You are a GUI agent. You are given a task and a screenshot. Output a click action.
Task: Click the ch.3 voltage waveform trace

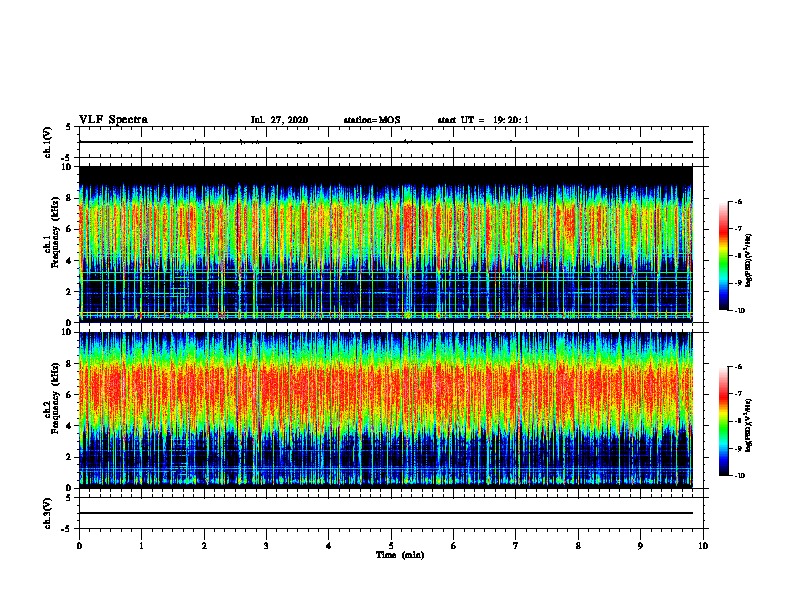click(x=386, y=513)
